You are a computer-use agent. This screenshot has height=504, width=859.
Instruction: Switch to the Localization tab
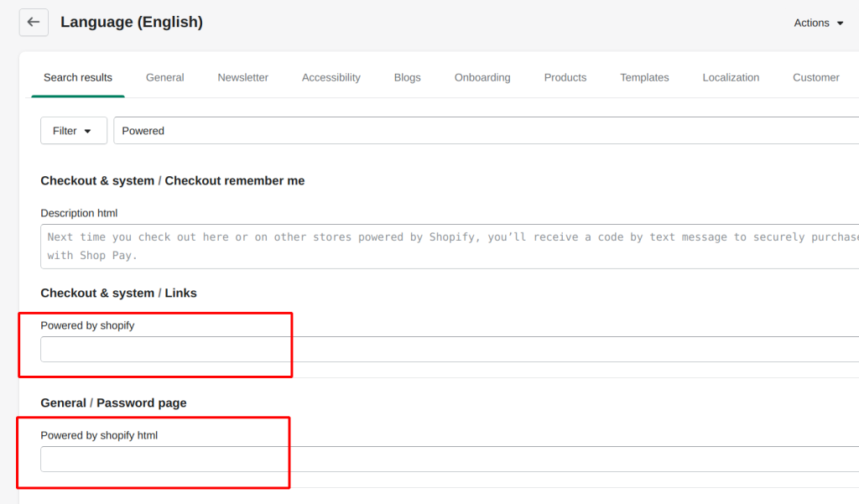(731, 77)
